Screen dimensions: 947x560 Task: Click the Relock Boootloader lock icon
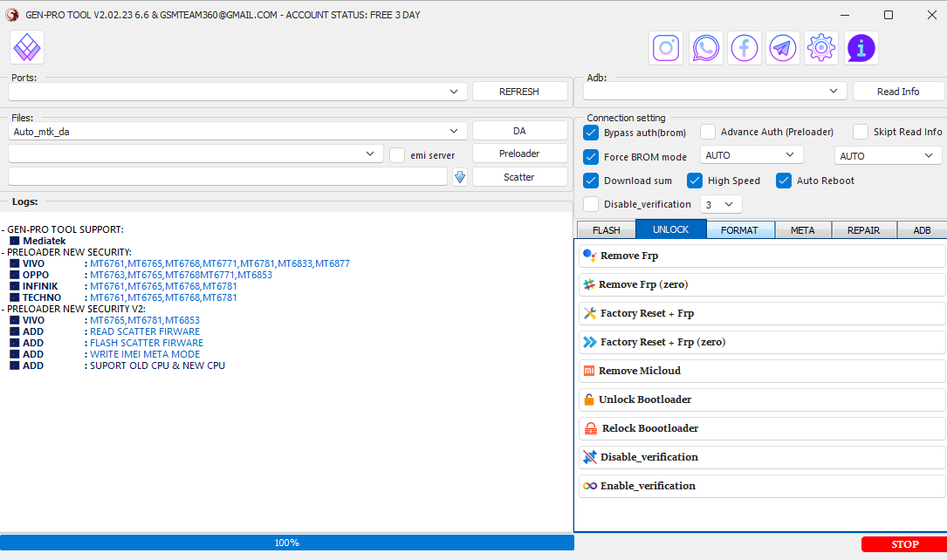tap(591, 428)
